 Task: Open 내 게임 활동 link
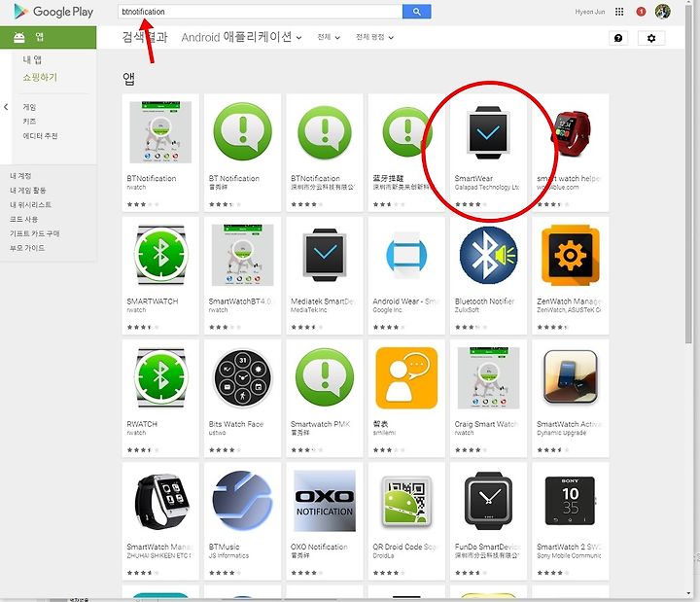[x=27, y=191]
